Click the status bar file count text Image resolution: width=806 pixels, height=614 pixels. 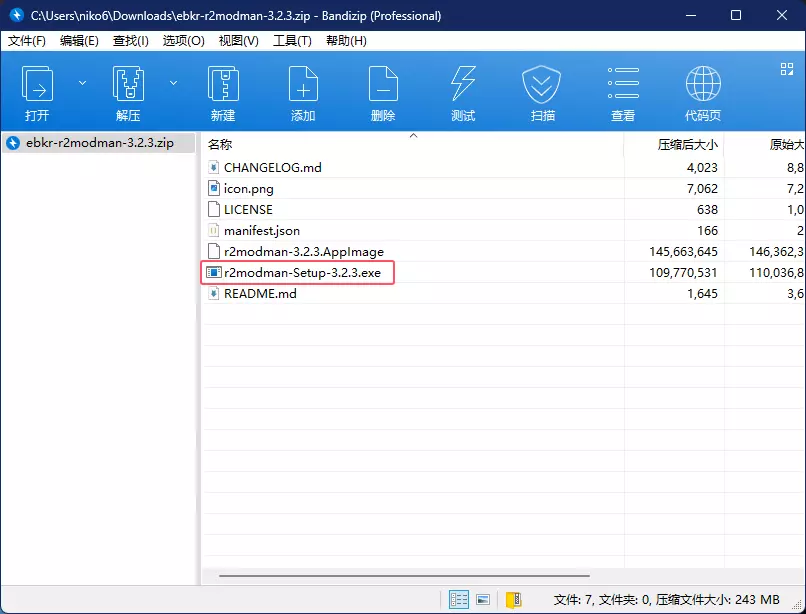click(x=666, y=600)
